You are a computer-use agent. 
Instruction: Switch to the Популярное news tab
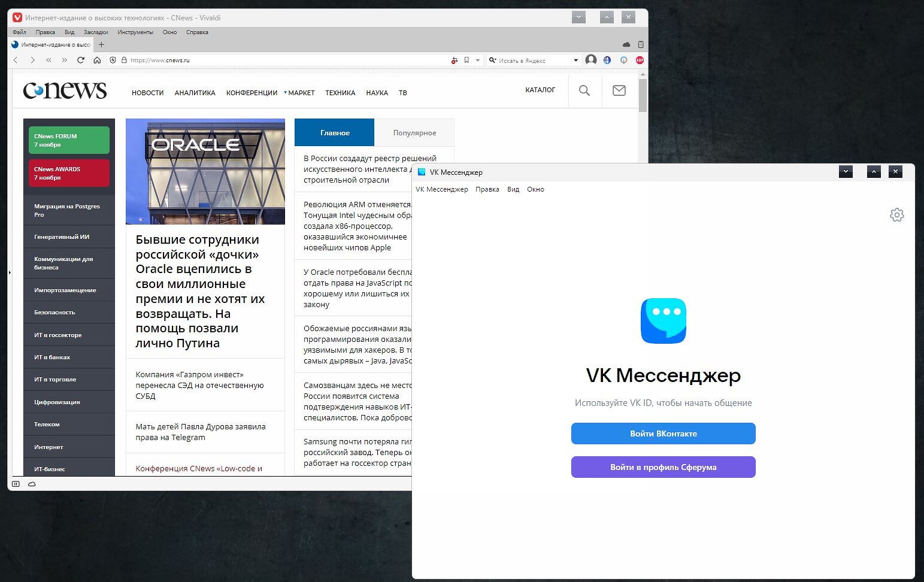click(414, 133)
